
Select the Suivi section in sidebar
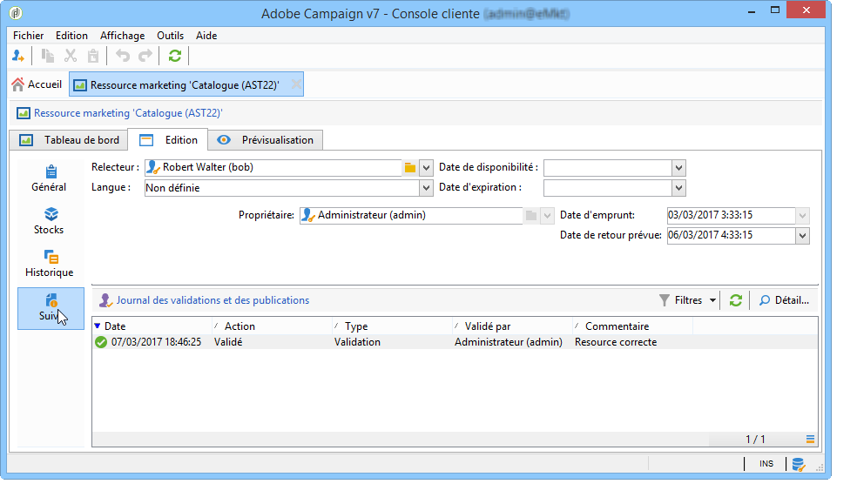coord(51,308)
